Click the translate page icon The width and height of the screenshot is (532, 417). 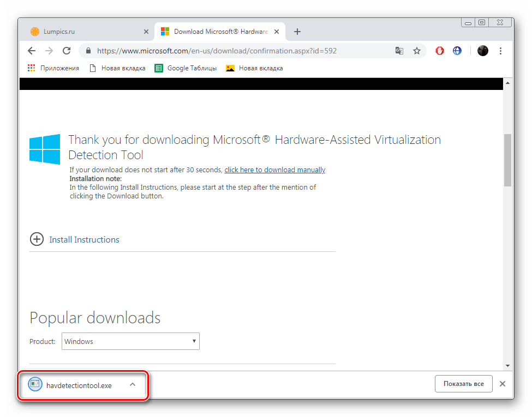(399, 51)
